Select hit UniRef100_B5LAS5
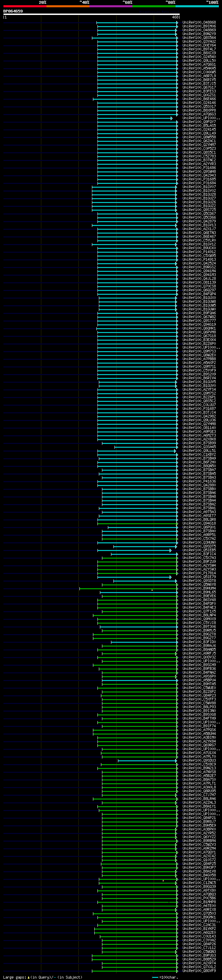Image resolution: width=222 pixels, height=980 pixels. coord(199,125)
